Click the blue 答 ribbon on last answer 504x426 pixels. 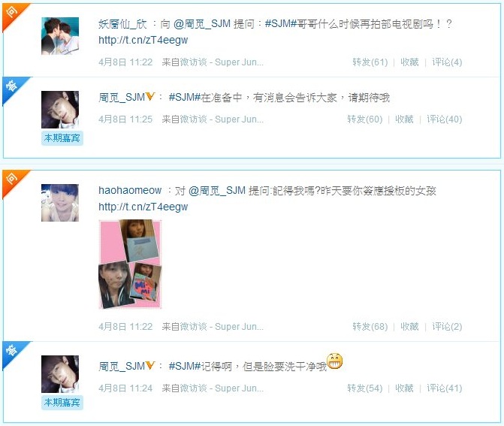pyautogui.click(x=13, y=352)
